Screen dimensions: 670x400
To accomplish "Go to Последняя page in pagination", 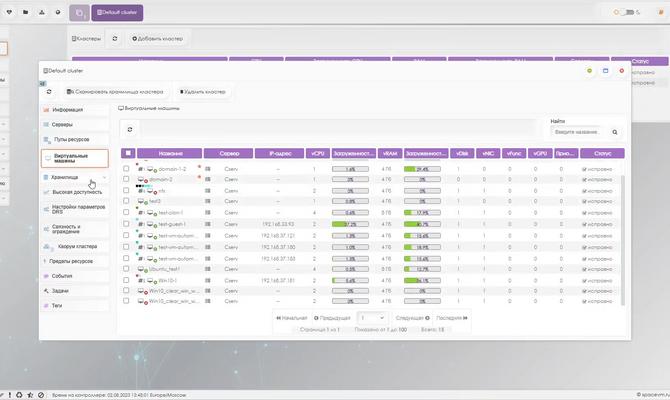I will [x=452, y=318].
